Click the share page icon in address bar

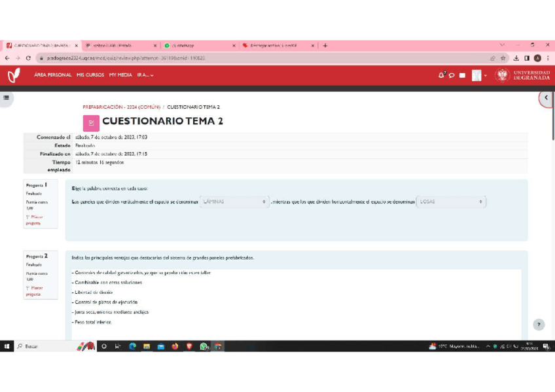pos(492,58)
